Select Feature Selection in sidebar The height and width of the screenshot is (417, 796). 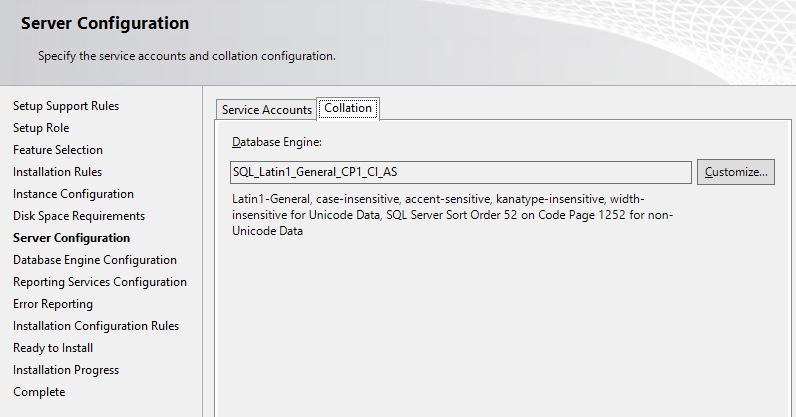58,150
